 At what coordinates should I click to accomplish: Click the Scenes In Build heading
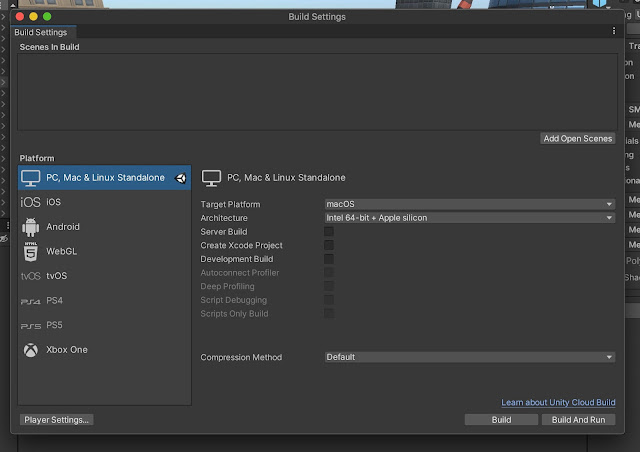tap(49, 47)
